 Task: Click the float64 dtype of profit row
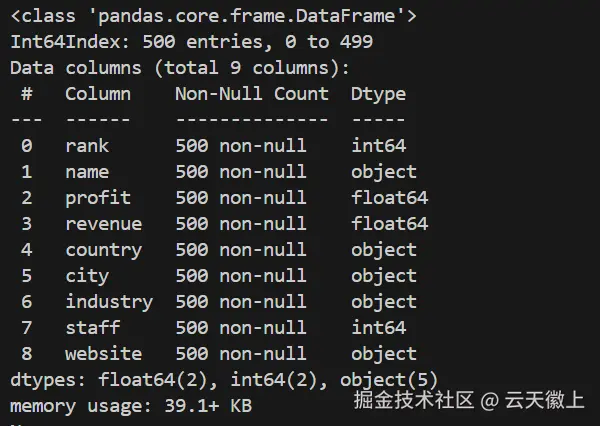pyautogui.click(x=389, y=198)
